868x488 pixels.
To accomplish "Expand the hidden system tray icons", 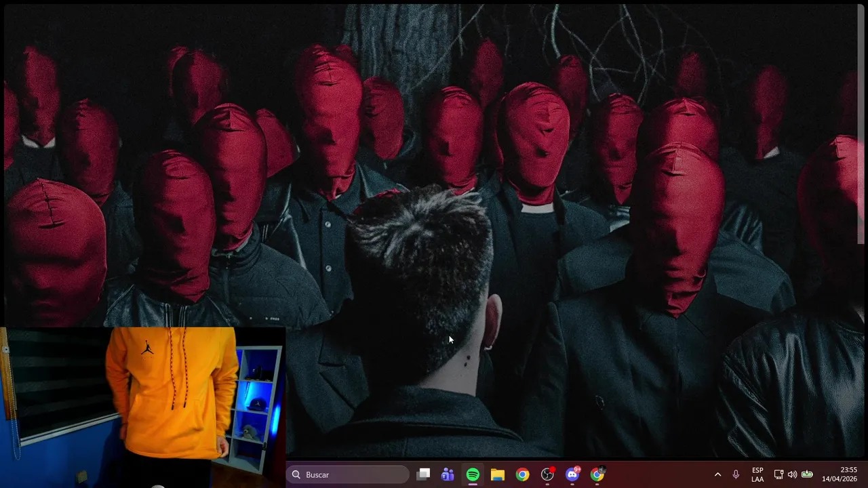I will click(717, 474).
